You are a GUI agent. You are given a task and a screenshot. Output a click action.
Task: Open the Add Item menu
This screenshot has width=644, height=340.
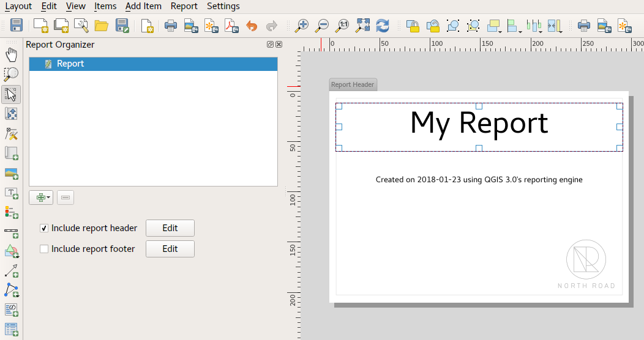click(x=143, y=6)
